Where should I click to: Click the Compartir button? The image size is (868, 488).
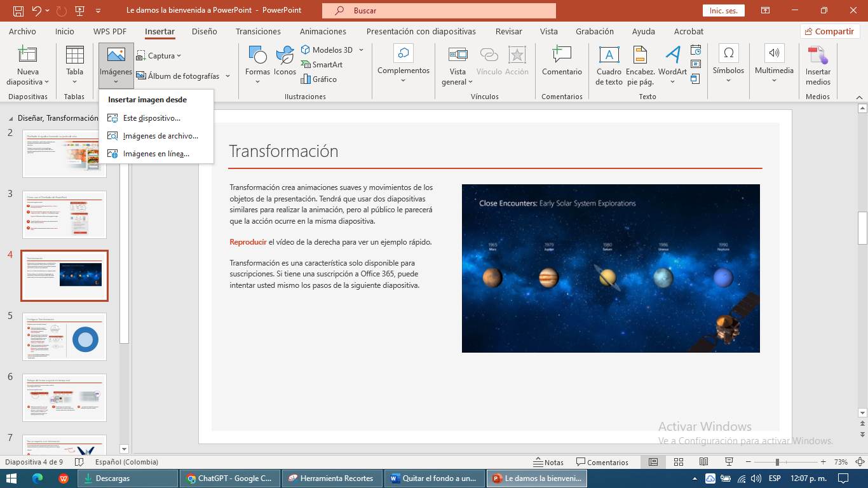[x=829, y=31]
